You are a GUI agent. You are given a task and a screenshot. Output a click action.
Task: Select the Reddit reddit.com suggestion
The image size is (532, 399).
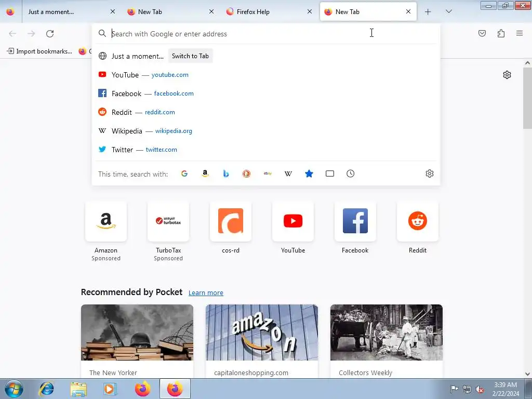pyautogui.click(x=266, y=112)
